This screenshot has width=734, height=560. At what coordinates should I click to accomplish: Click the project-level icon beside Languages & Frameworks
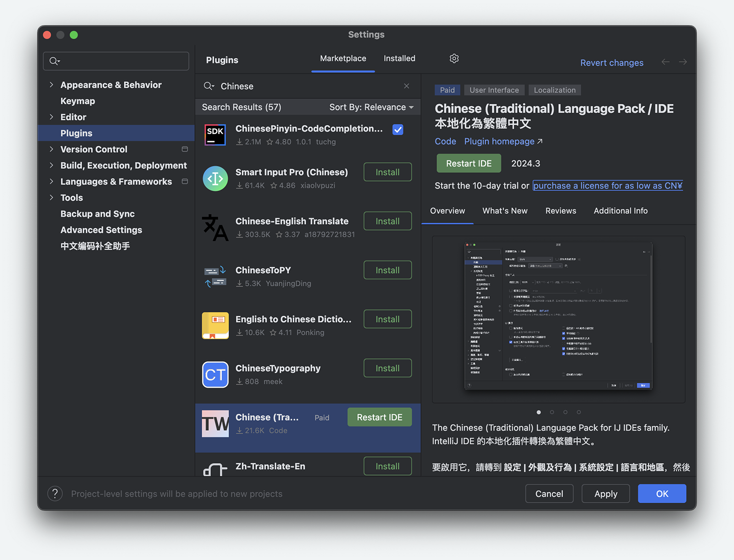185,182
